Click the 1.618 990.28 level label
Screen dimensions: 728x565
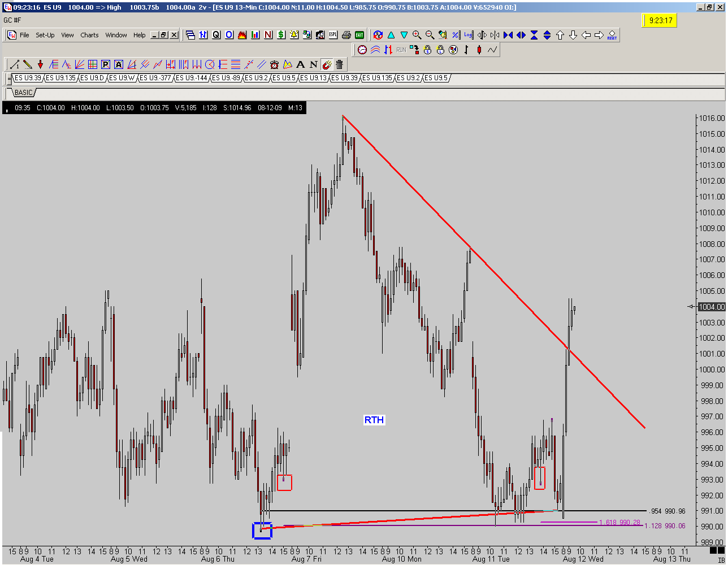[619, 523]
